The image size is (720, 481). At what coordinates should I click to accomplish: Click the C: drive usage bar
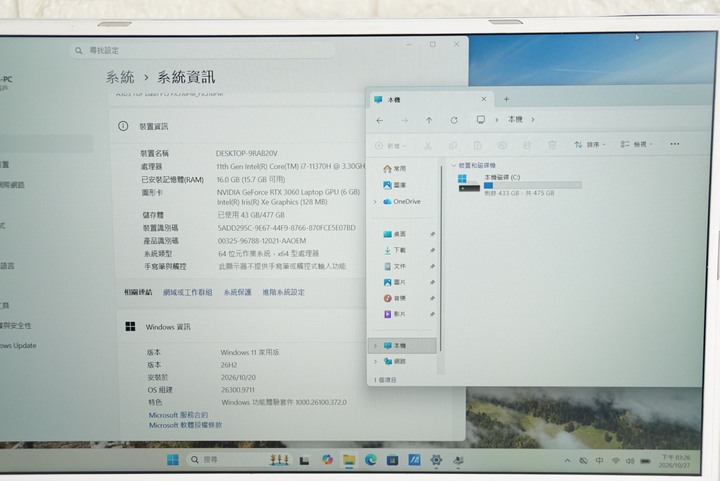tap(533, 185)
